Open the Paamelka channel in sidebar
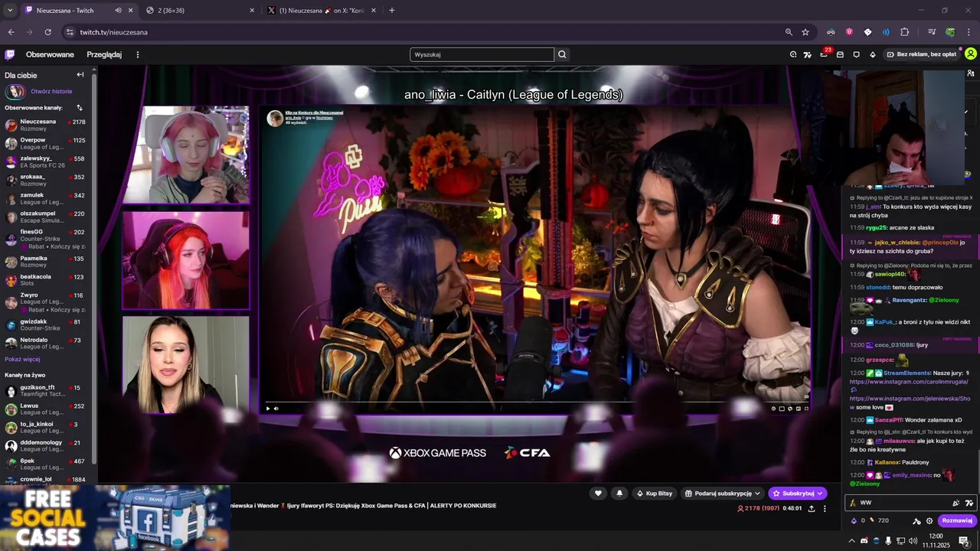This screenshot has height=551, width=980. [x=47, y=262]
